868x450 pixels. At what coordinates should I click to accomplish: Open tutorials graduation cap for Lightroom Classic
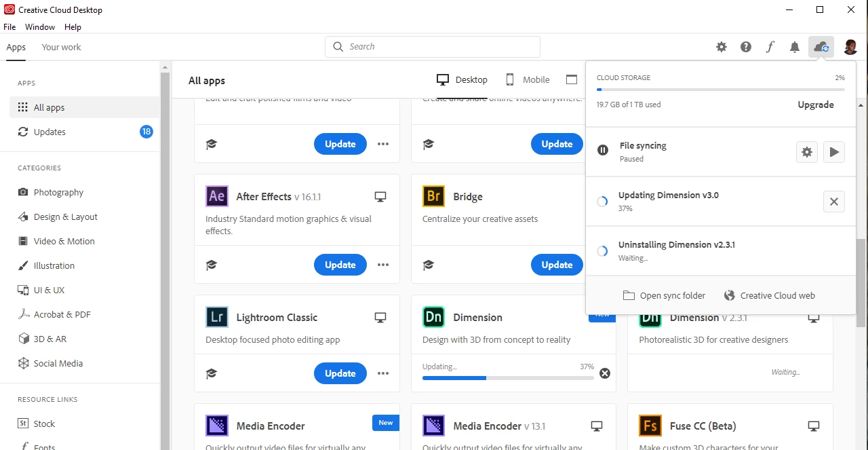pos(212,373)
